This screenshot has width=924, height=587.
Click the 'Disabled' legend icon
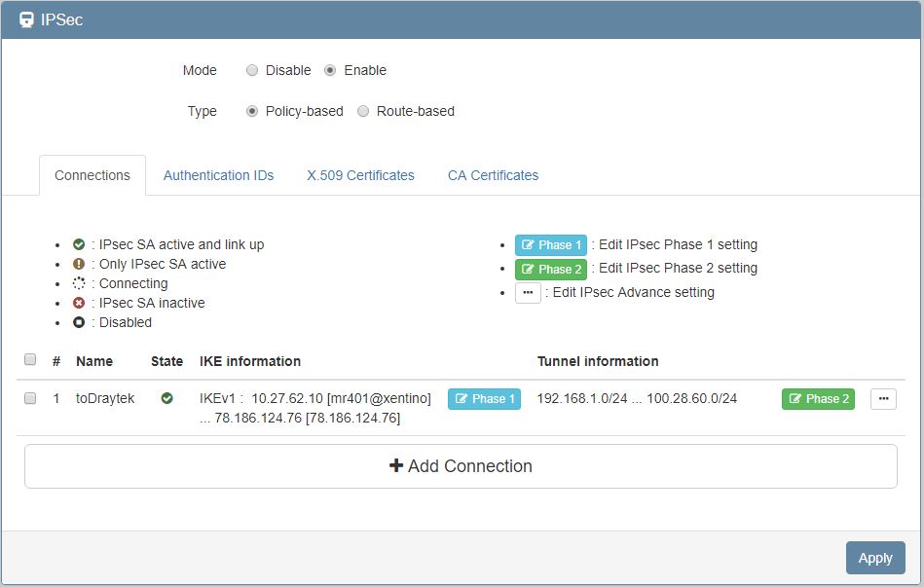pos(79,322)
